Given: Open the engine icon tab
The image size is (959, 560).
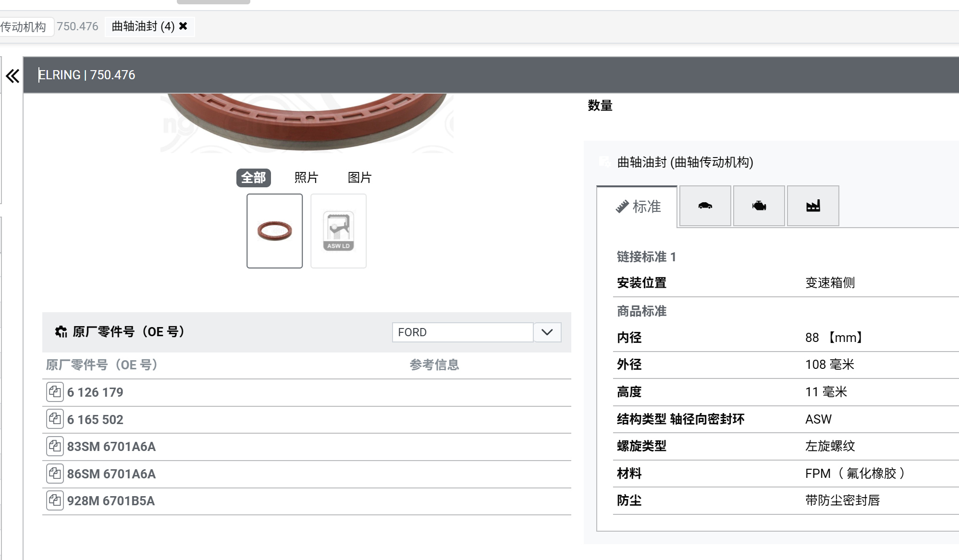Looking at the screenshot, I should [x=759, y=206].
